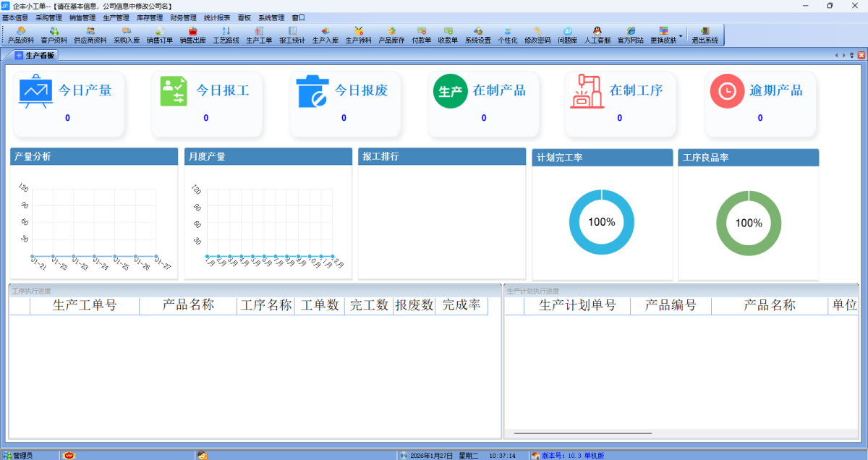
Task: Open the 销售订单 toolbar icon
Action: coord(160,35)
